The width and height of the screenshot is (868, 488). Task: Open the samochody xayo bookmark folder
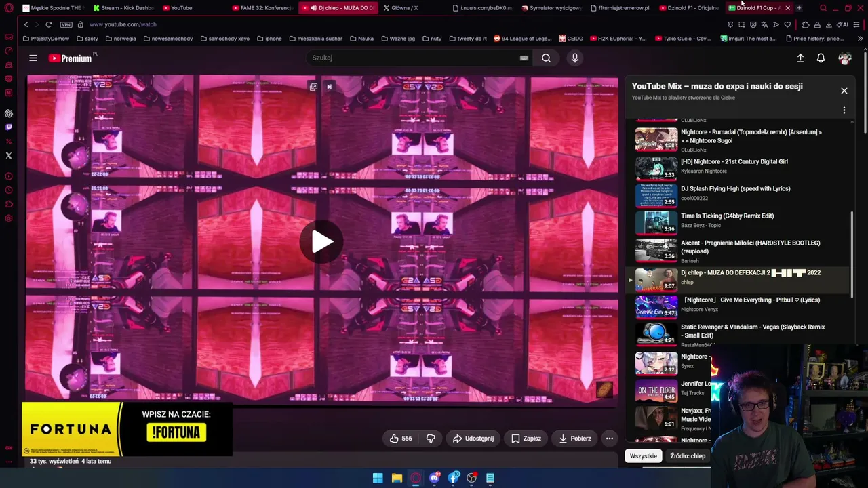tap(225, 39)
